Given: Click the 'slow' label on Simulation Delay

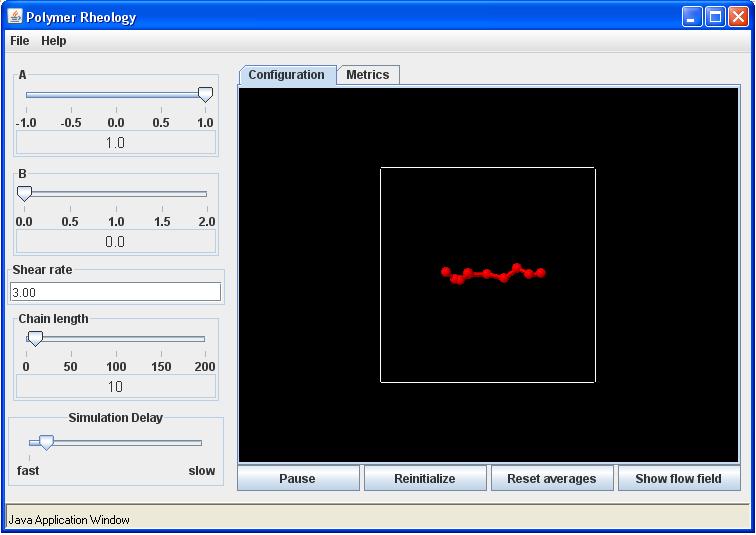Looking at the screenshot, I should (202, 471).
